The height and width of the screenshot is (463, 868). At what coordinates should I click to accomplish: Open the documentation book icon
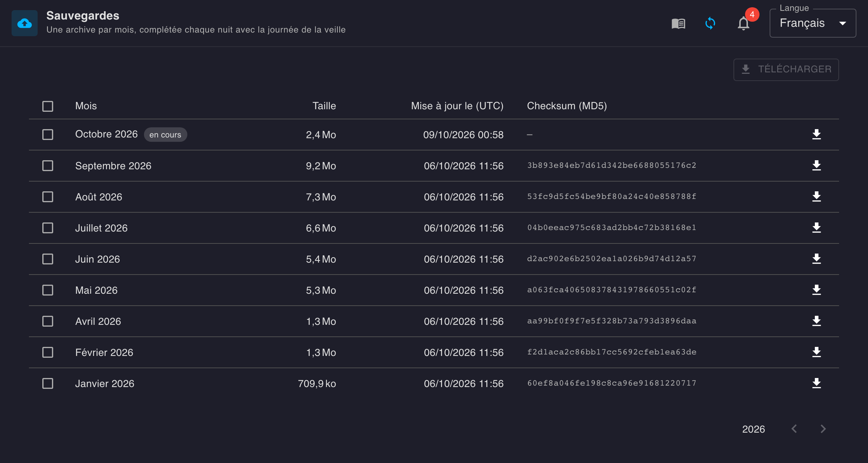(x=678, y=24)
